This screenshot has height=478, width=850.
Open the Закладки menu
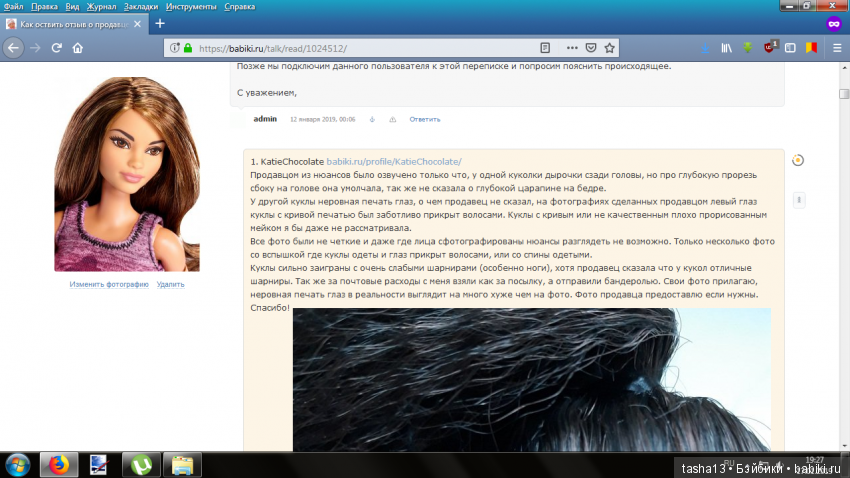click(141, 6)
